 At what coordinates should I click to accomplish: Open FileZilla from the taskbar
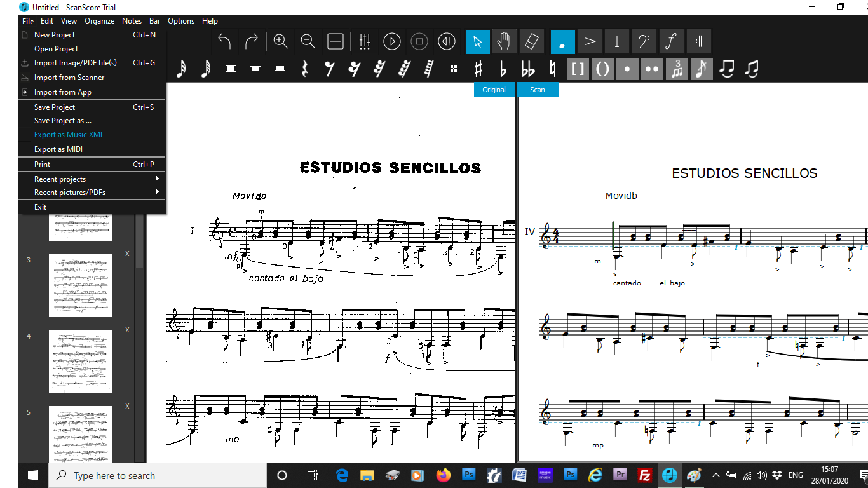(644, 475)
